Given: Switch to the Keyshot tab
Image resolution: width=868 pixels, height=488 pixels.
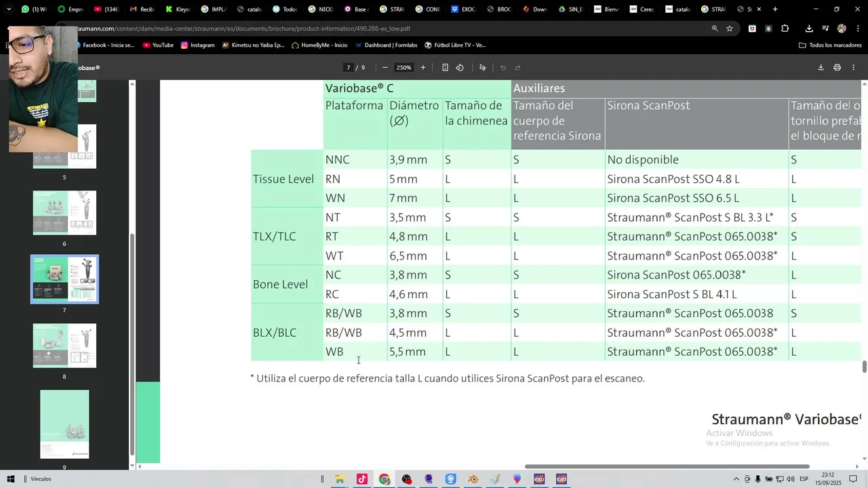Looking at the screenshot, I should click(178, 9).
